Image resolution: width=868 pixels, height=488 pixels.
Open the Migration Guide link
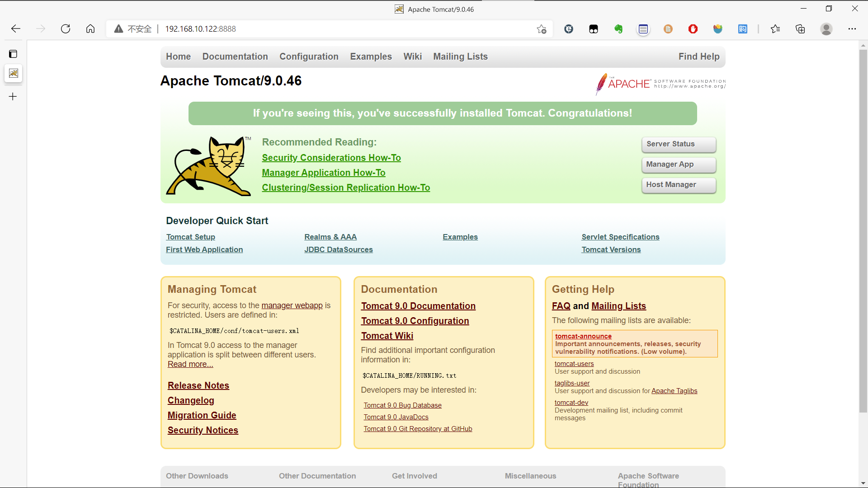202,415
